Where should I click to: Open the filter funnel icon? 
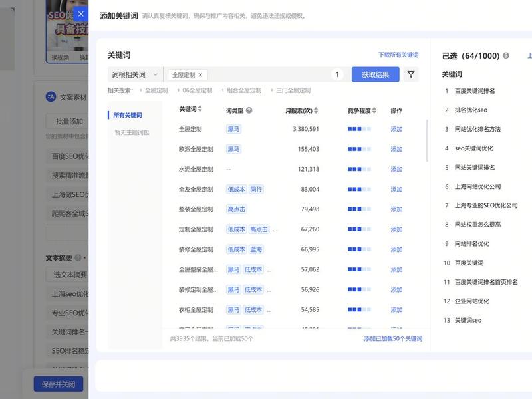tap(411, 74)
